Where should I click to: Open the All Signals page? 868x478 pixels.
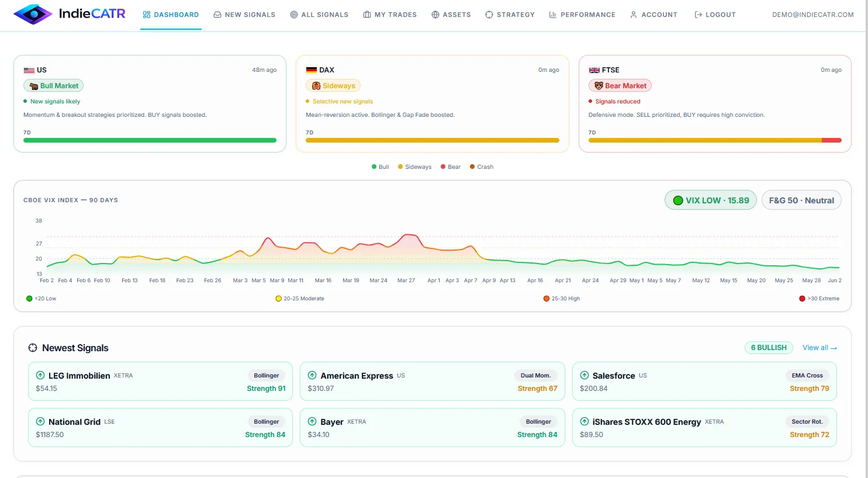(319, 15)
